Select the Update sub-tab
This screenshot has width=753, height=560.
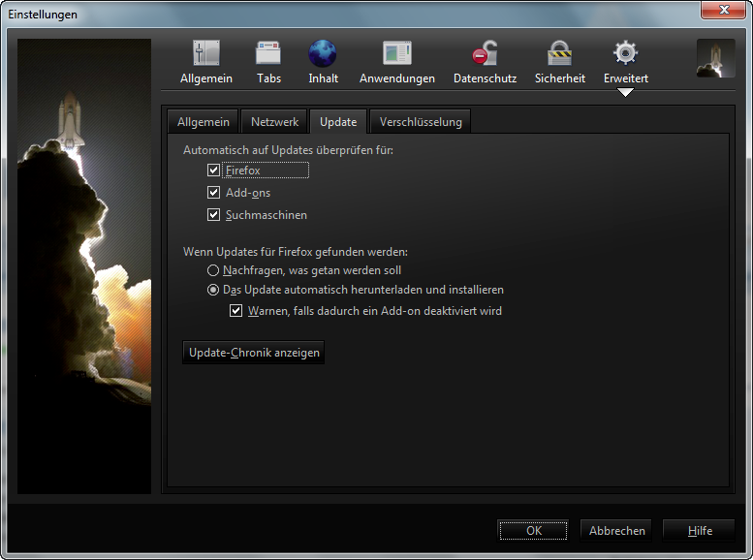[x=338, y=122]
